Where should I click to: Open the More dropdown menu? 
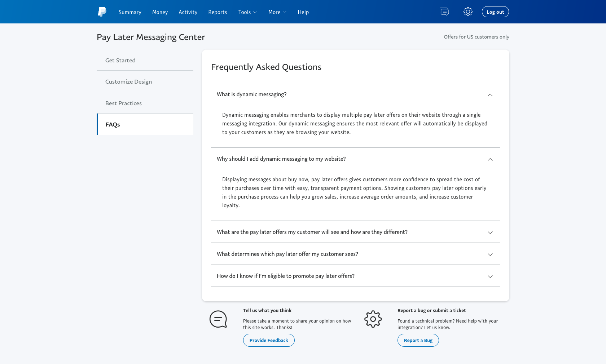click(277, 12)
